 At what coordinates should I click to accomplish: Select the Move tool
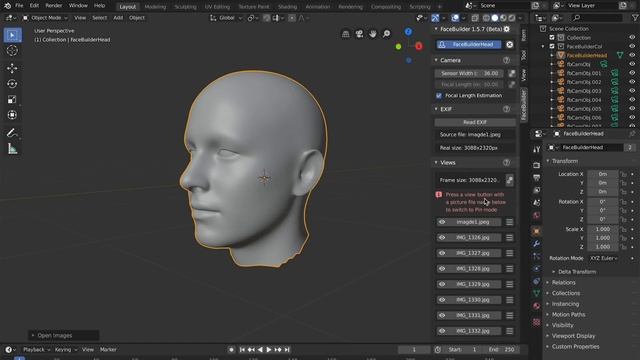pyautogui.click(x=12, y=68)
